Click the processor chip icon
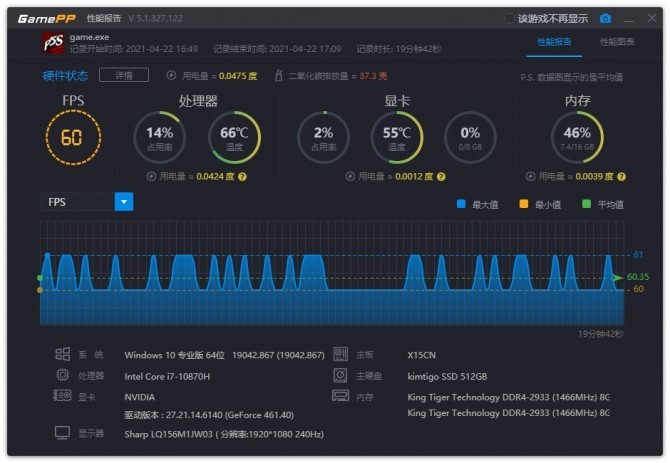Image resolution: width=670 pixels, height=463 pixels. (63, 375)
